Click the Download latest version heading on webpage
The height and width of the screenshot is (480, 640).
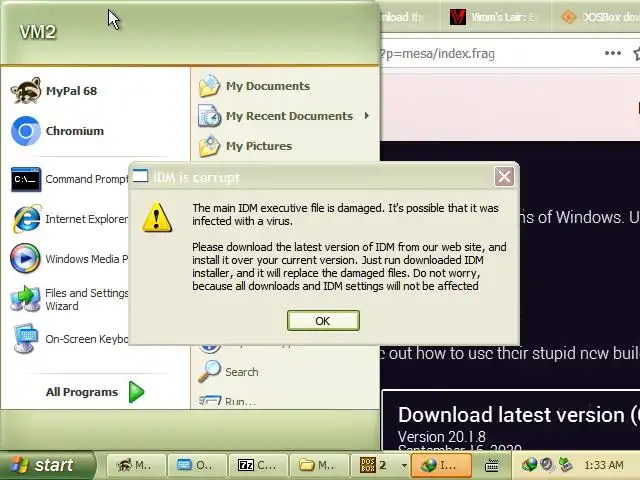tap(518, 415)
